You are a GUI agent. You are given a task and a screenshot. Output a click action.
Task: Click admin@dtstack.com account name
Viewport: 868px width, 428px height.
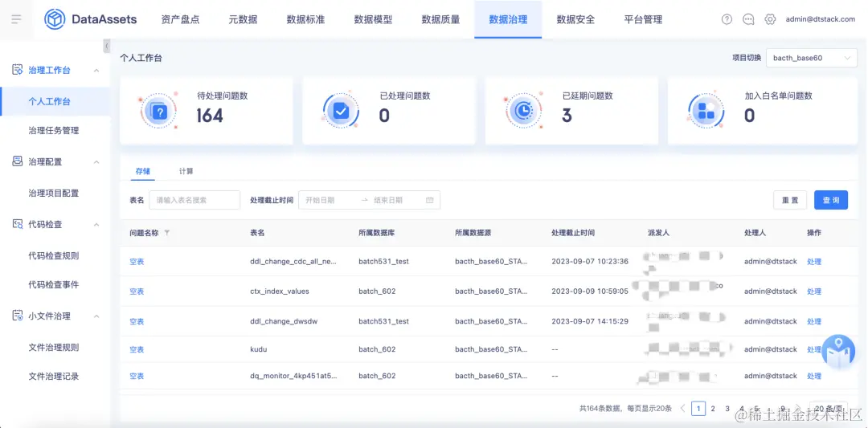[821, 19]
